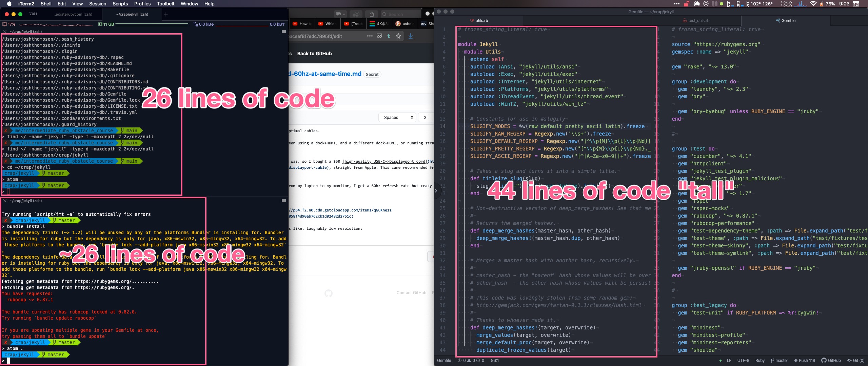Screen dimensions: 868x366
Task: Open top terminal pane hamburger menu
Action: 284,32
